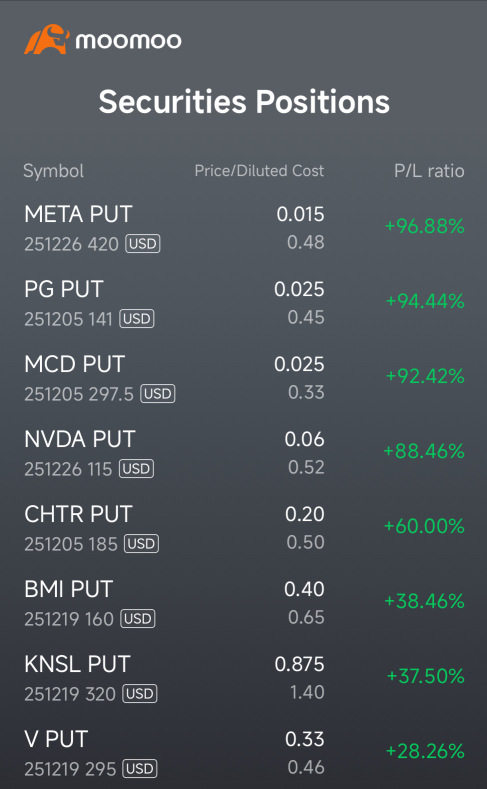Click the USD badge on NVDA PUT

(x=136, y=469)
